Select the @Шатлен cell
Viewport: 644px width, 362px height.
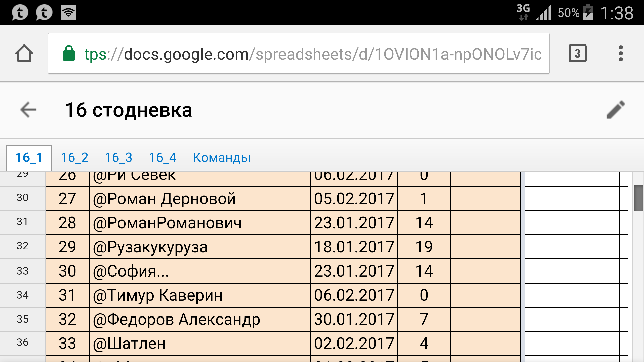click(x=200, y=343)
